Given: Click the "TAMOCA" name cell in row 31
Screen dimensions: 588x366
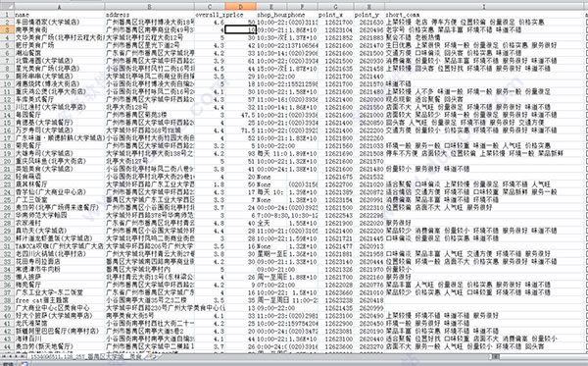Looking at the screenshot, I should click(60, 246).
